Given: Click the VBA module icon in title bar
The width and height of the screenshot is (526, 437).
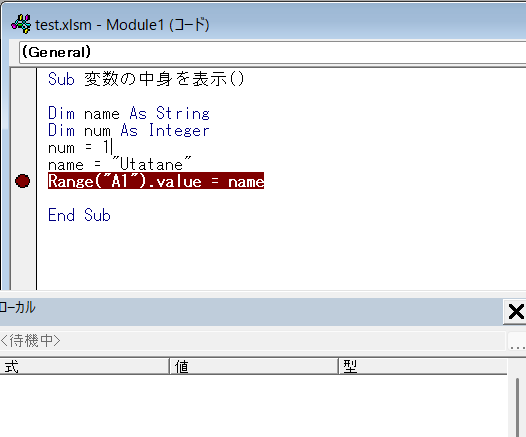Looking at the screenshot, I should click(21, 24).
